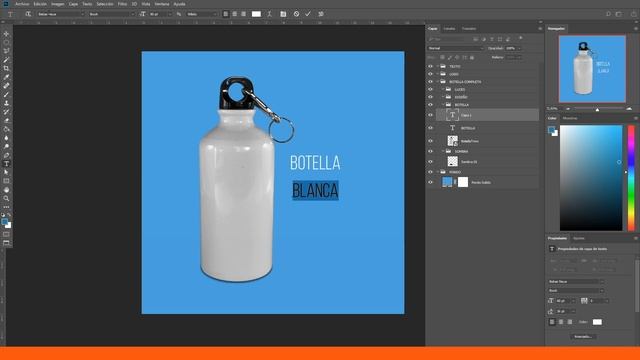Image resolution: width=640 pixels, height=360 pixels.
Task: Hide the Fondo Sólido layer
Action: coord(430,182)
